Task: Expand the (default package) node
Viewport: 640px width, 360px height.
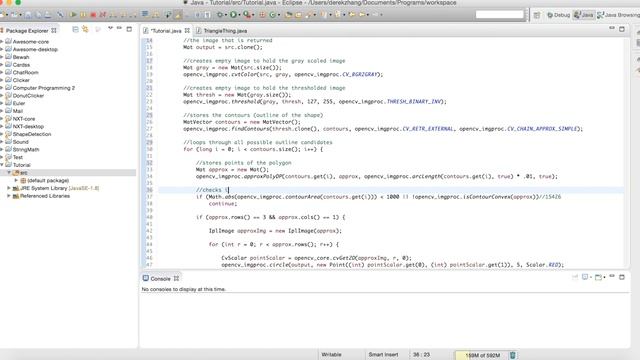Action: pyautogui.click(x=16, y=180)
